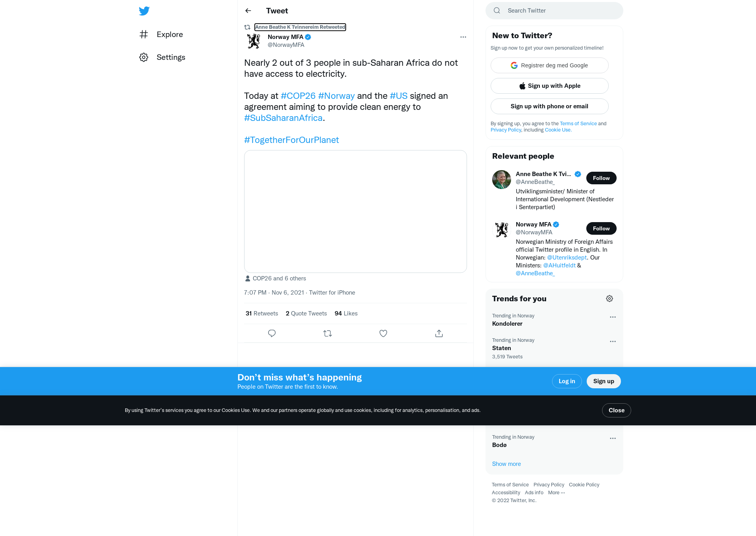Expand More footer links menu

pos(556,493)
